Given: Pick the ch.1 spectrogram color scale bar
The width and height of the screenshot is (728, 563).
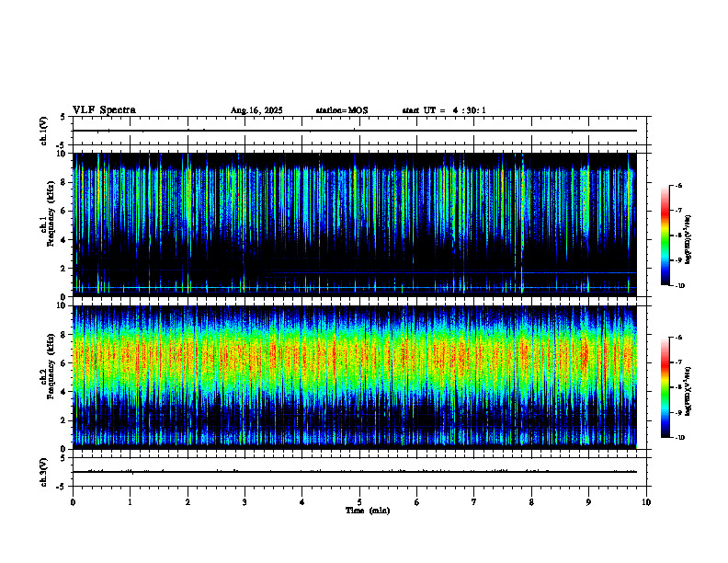Looking at the screenshot, I should [665, 236].
